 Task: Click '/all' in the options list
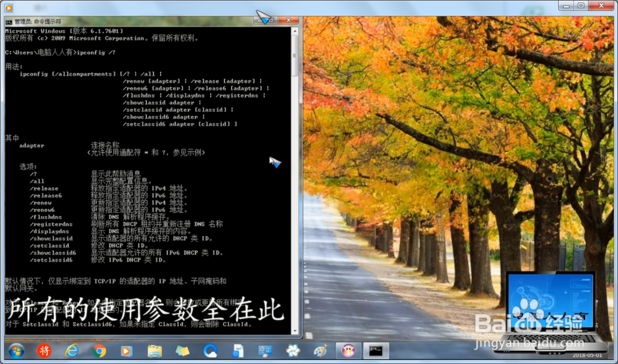point(37,182)
